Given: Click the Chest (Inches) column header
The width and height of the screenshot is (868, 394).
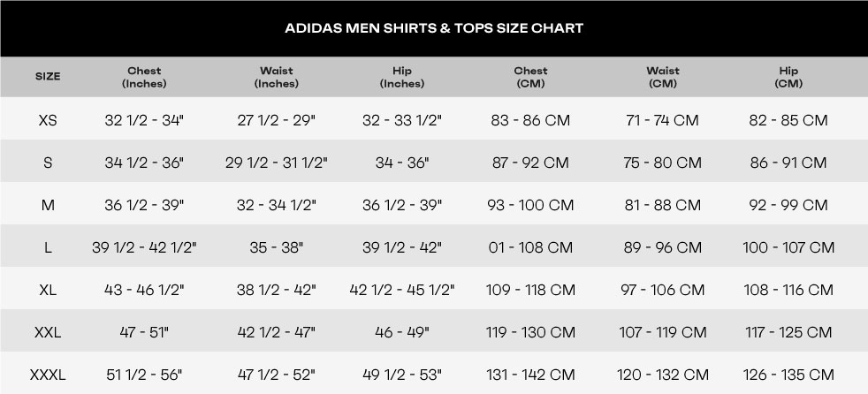Looking at the screenshot, I should pyautogui.click(x=144, y=78).
